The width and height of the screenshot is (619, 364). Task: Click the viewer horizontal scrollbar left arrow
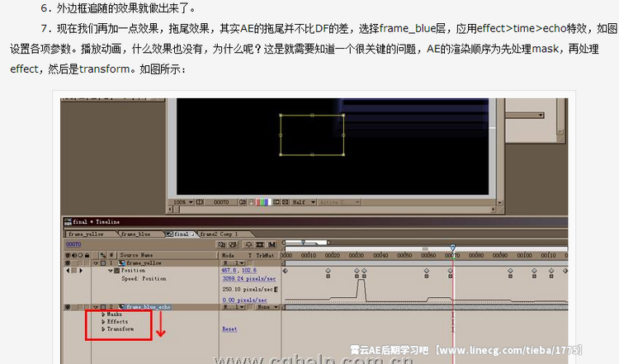tap(170, 210)
